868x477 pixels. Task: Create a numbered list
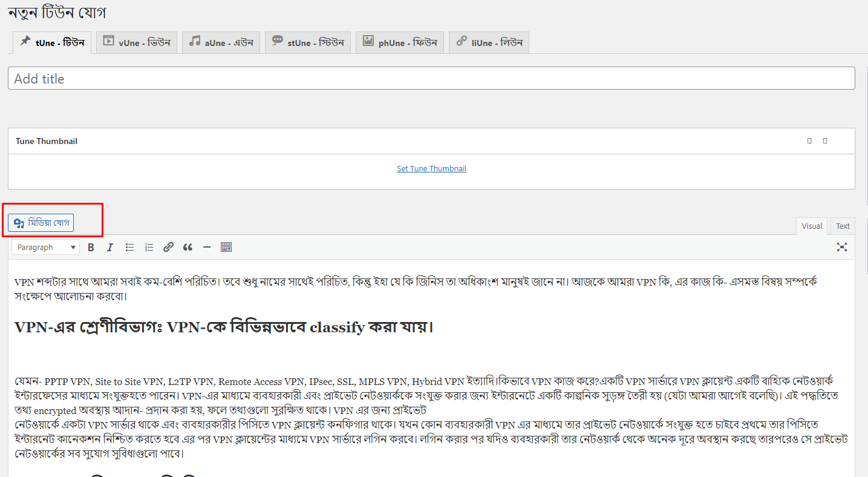click(149, 246)
